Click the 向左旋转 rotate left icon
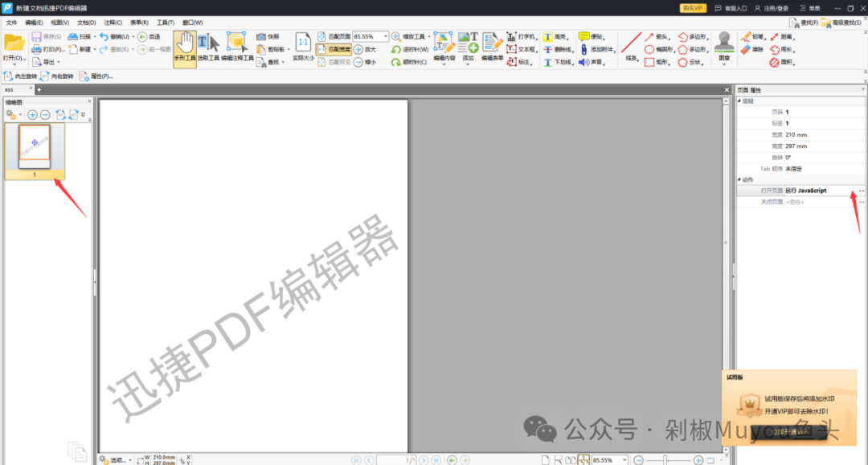This screenshot has width=868, height=465. (8, 76)
